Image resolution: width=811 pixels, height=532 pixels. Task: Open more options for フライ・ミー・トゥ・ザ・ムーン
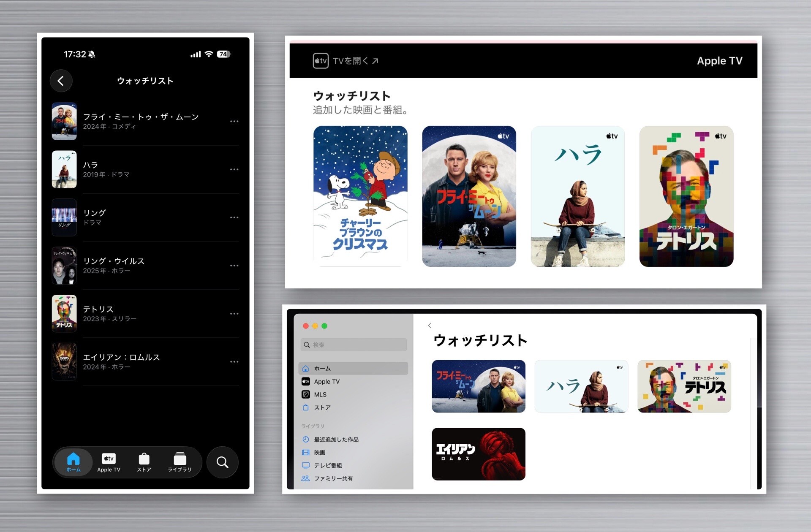click(x=234, y=121)
